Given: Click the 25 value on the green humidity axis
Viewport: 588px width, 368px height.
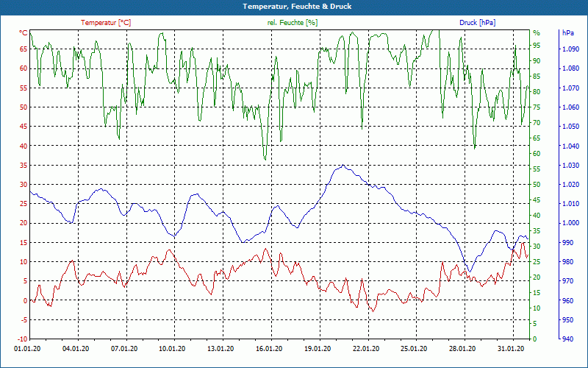Looking at the screenshot, I should [x=537, y=262].
